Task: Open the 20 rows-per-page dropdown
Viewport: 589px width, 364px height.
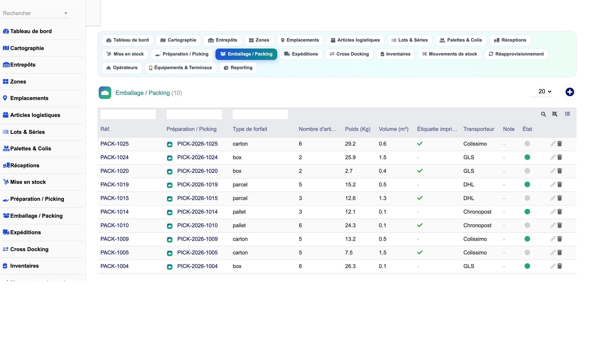Action: (545, 91)
